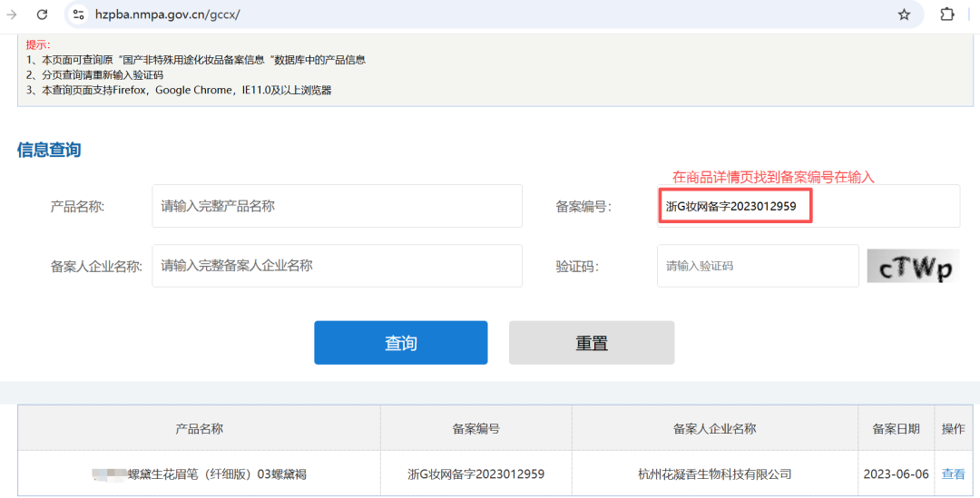Click the 备案日期 column header
This screenshot has width=980, height=498.
click(896, 428)
